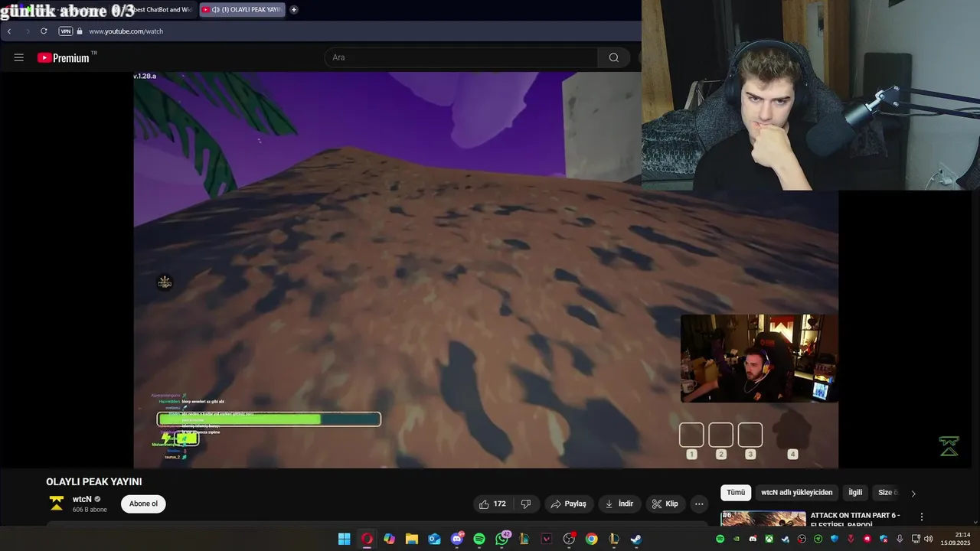The height and width of the screenshot is (551, 980).
Task: Launch Copilot from the taskbar
Action: click(x=390, y=539)
